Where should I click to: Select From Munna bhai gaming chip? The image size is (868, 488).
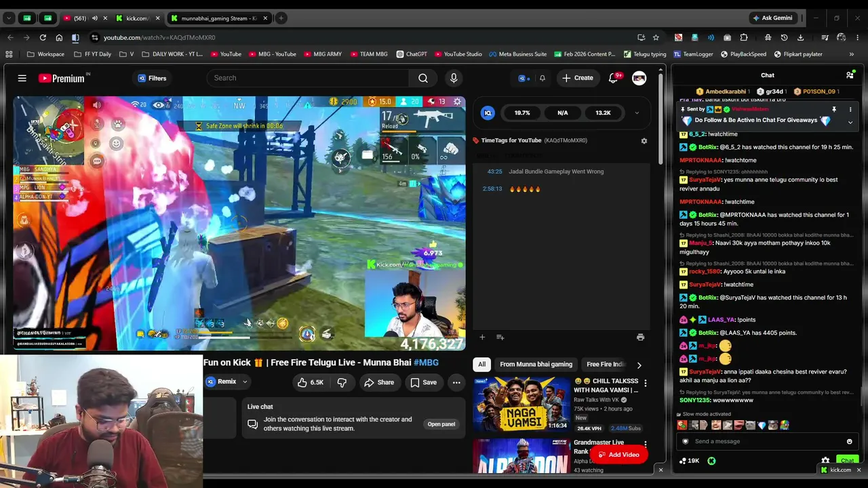(x=536, y=365)
